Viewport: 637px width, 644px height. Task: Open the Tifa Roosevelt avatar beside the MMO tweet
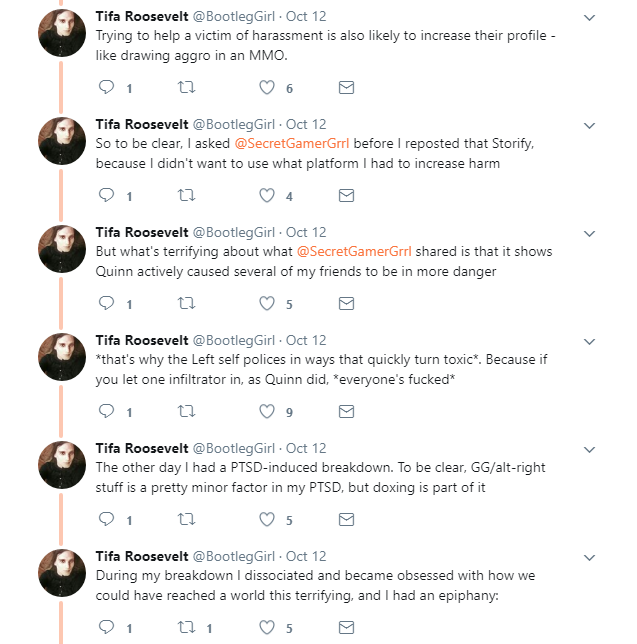click(x=62, y=34)
